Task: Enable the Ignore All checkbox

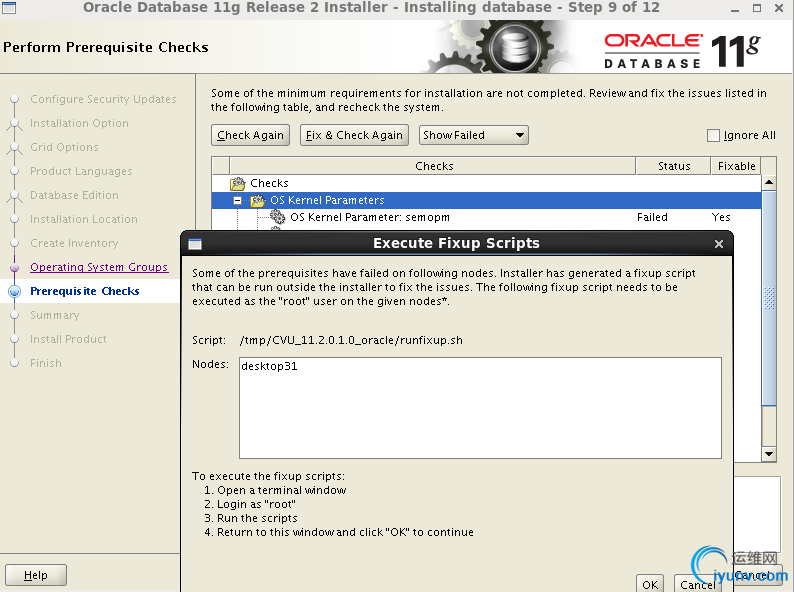Action: point(713,135)
